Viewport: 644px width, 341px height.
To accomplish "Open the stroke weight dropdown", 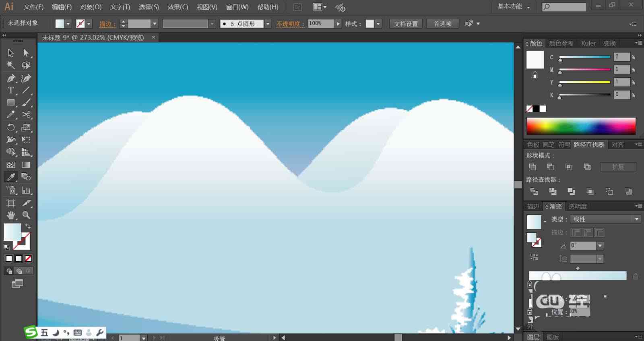I will tap(155, 24).
